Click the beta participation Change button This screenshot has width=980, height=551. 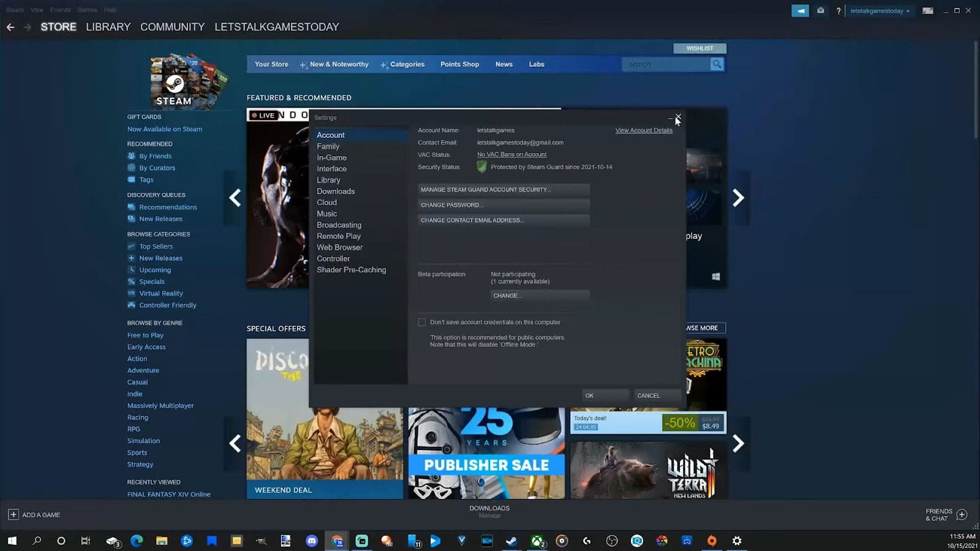pyautogui.click(x=540, y=296)
